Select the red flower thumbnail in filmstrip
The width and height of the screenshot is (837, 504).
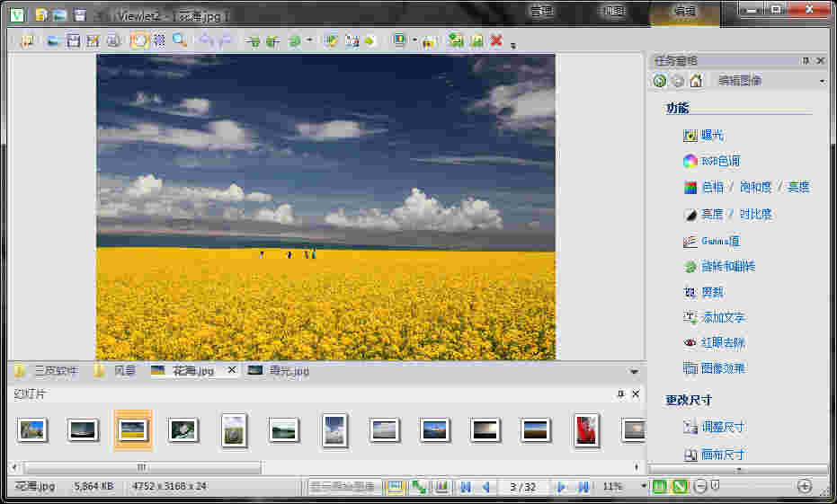tap(586, 430)
